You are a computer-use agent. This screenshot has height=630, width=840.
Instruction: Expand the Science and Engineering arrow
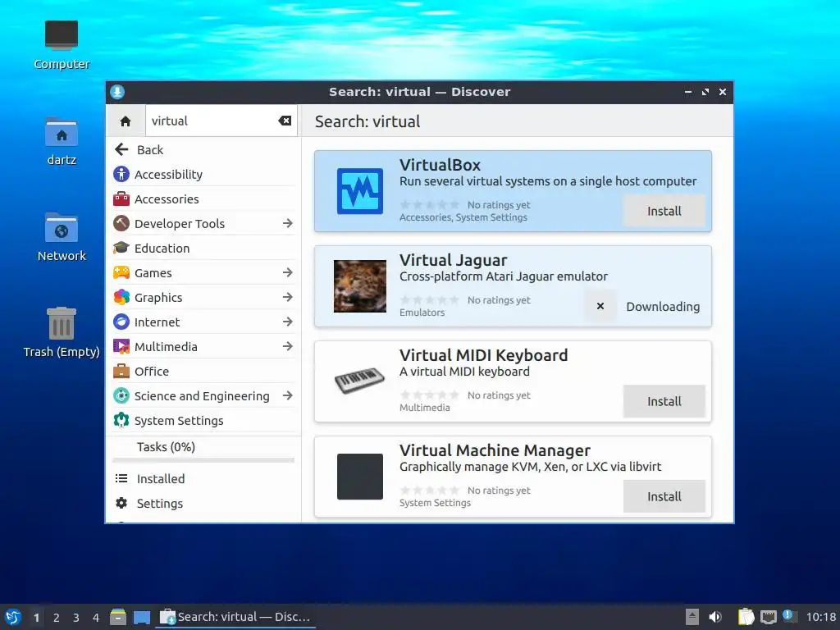pos(288,396)
